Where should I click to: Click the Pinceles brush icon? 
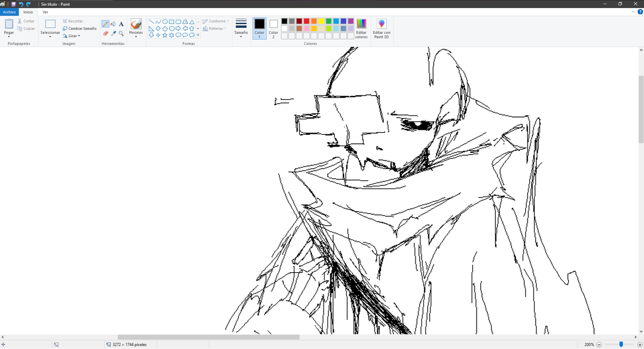click(136, 24)
